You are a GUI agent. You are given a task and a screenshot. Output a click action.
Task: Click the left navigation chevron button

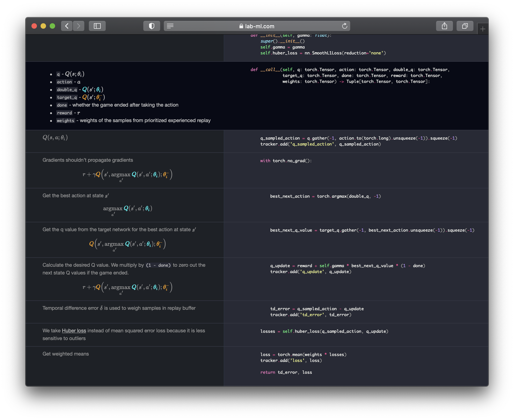pos(67,26)
